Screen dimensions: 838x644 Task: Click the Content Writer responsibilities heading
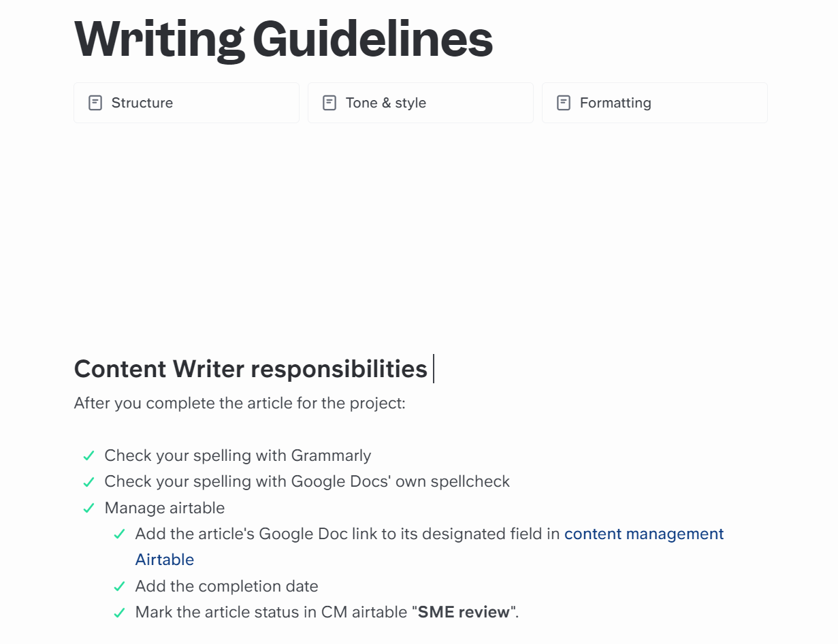[251, 369]
